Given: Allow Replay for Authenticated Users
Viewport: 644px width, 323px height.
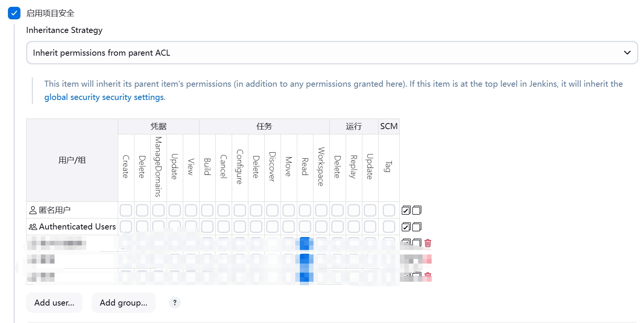Looking at the screenshot, I should 354,227.
